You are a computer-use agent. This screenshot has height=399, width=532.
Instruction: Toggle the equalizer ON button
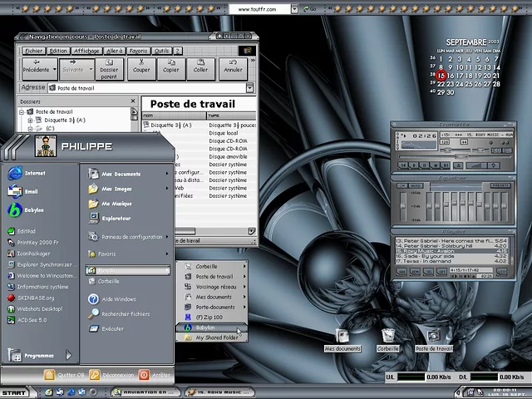tap(401, 186)
